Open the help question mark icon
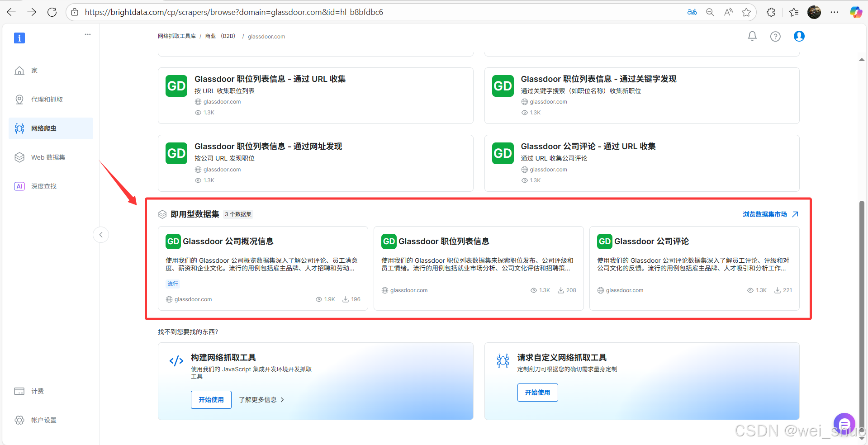Image resolution: width=868 pixels, height=445 pixels. pyautogui.click(x=775, y=36)
